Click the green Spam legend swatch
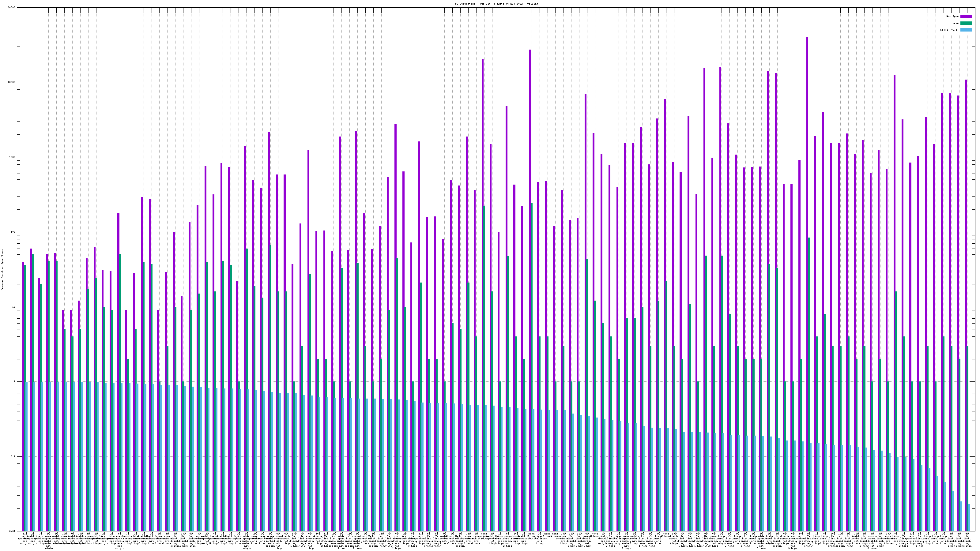980x551 pixels. point(966,23)
